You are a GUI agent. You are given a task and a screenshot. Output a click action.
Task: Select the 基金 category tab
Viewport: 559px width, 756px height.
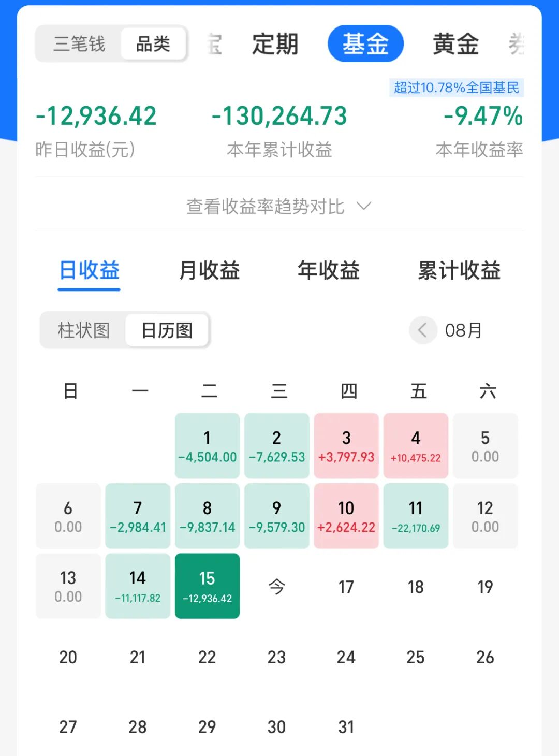365,43
